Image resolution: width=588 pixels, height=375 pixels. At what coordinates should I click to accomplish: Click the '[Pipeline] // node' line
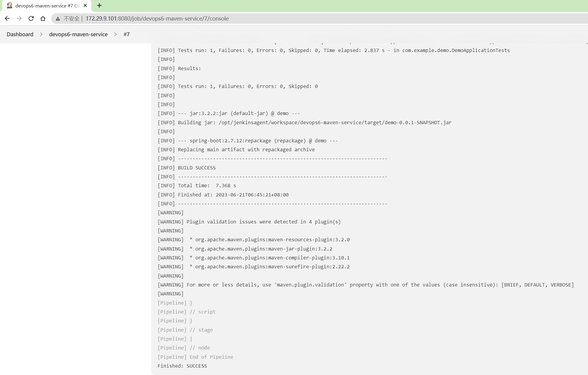184,348
